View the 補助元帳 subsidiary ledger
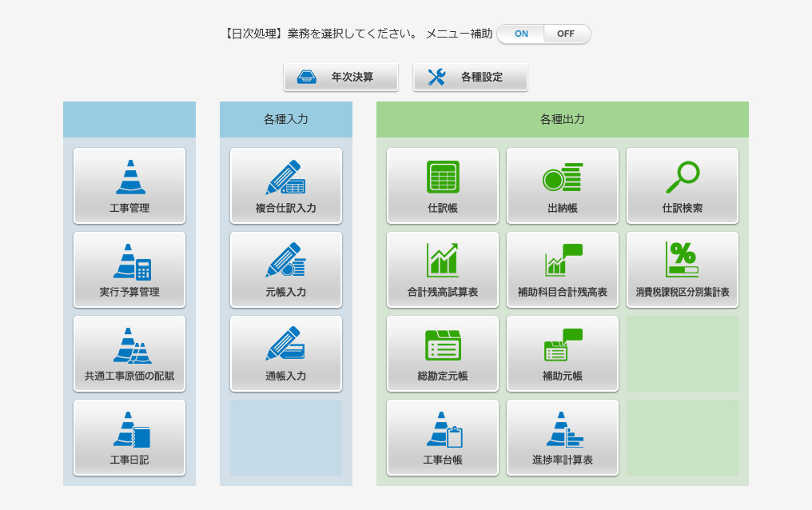This screenshot has width=812, height=510. 563,353
